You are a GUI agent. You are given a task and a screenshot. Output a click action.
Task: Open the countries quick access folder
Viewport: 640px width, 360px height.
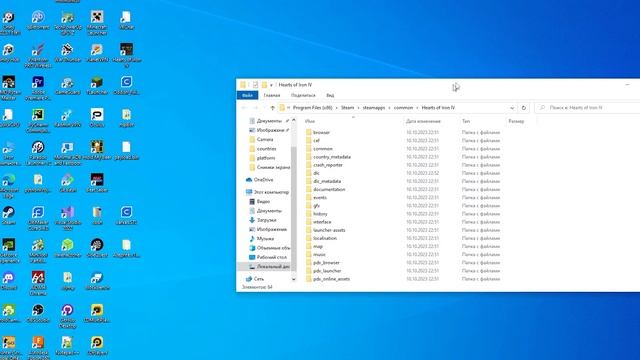coord(263,149)
